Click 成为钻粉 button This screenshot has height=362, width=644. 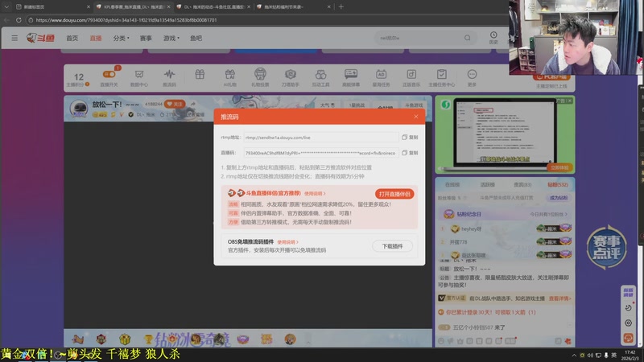click(558, 198)
